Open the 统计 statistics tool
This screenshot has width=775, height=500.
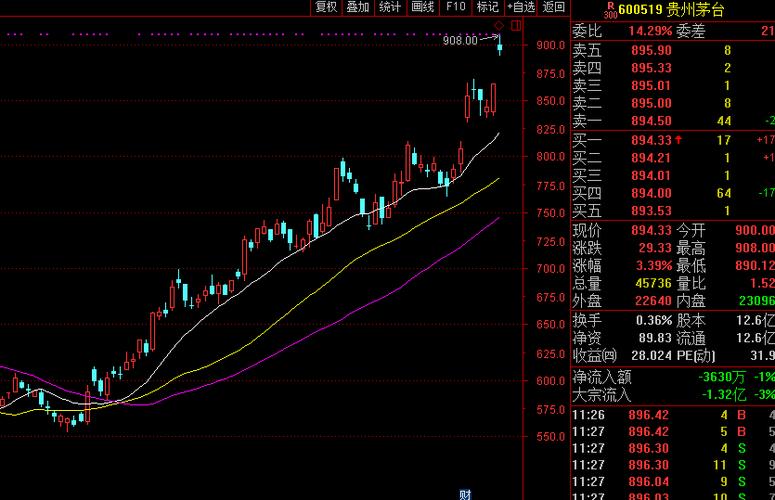click(390, 7)
